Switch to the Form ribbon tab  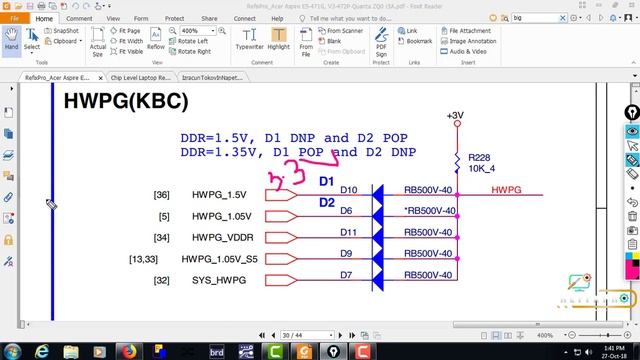(141, 18)
